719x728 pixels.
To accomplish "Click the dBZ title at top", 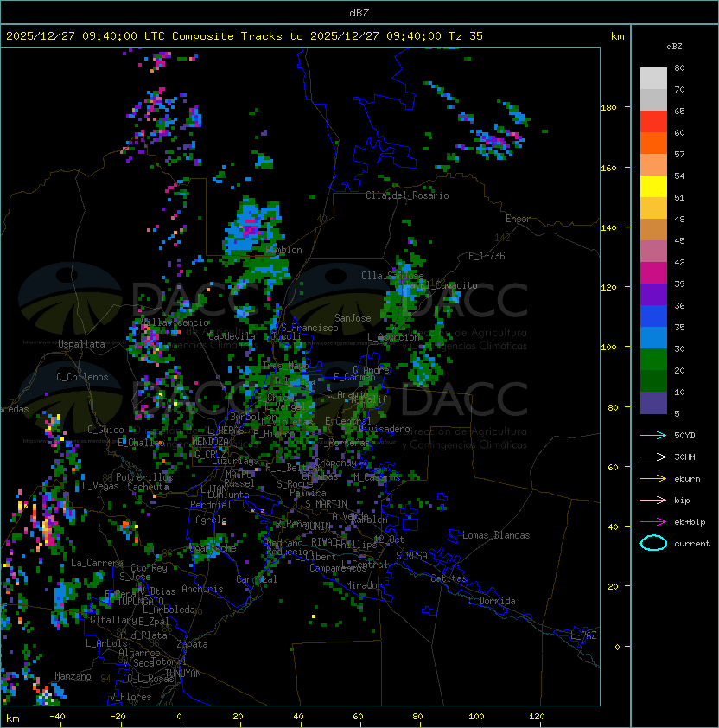I will click(359, 12).
